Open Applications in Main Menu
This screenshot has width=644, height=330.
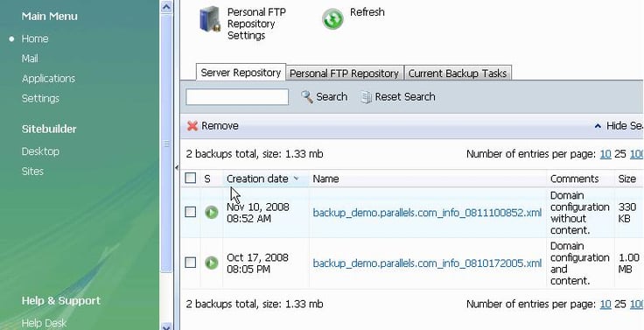pyautogui.click(x=48, y=79)
